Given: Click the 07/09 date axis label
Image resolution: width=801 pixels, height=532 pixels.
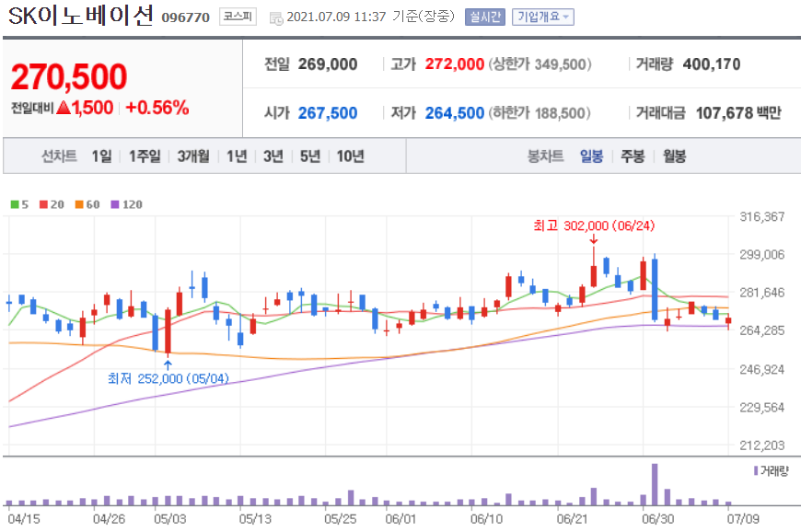Looking at the screenshot, I should tap(743, 519).
